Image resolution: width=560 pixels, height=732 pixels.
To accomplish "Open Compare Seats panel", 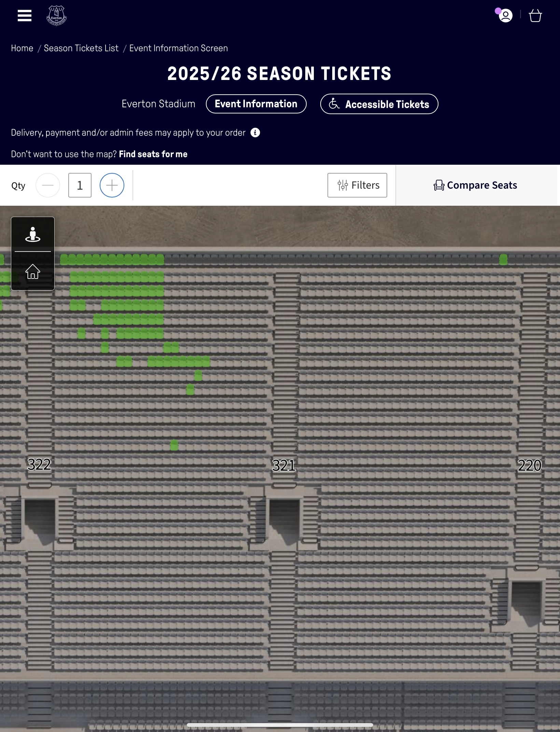I will pyautogui.click(x=475, y=185).
